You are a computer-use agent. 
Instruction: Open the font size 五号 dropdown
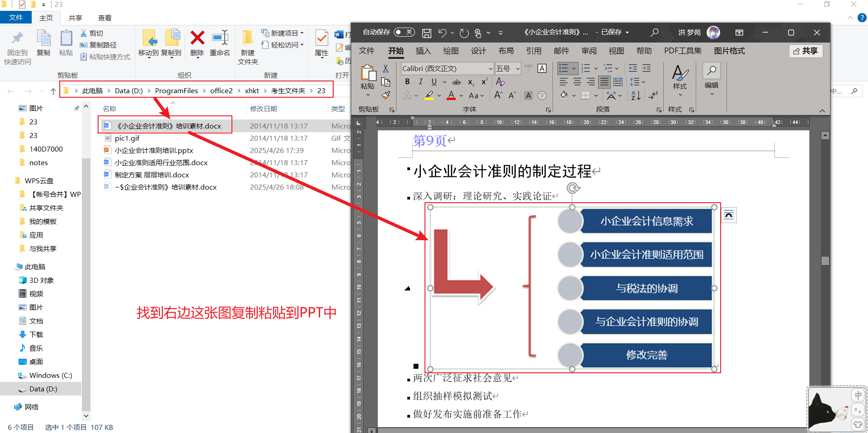518,69
